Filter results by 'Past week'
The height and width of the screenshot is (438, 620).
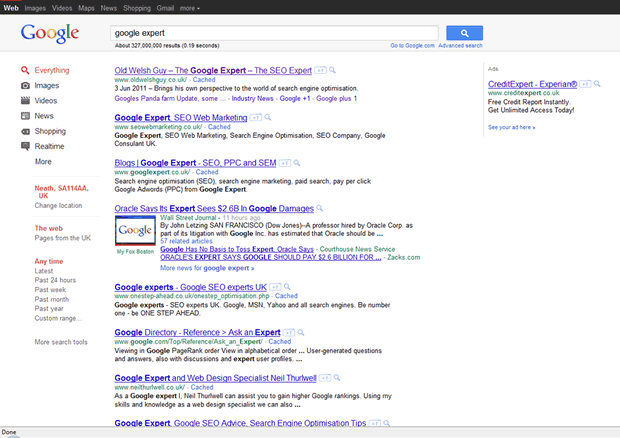coord(50,289)
